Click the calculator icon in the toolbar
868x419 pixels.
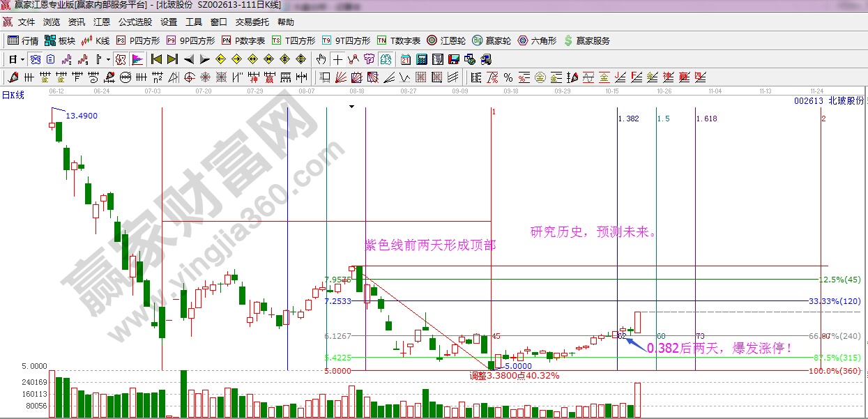pos(422,59)
